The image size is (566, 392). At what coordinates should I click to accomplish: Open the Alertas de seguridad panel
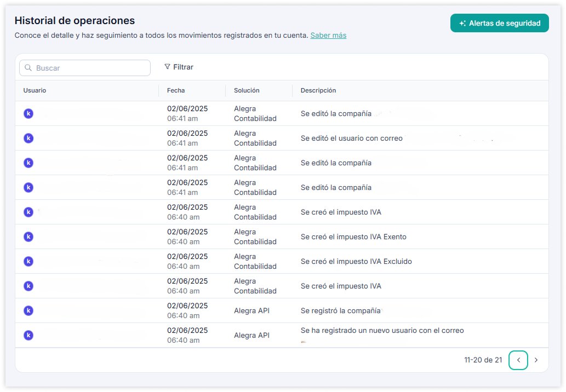pyautogui.click(x=499, y=23)
